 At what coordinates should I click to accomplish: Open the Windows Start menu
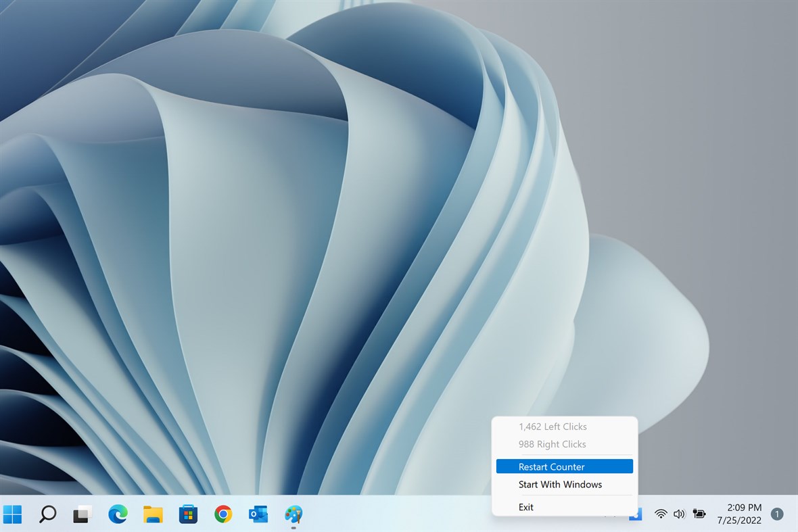coord(12,514)
